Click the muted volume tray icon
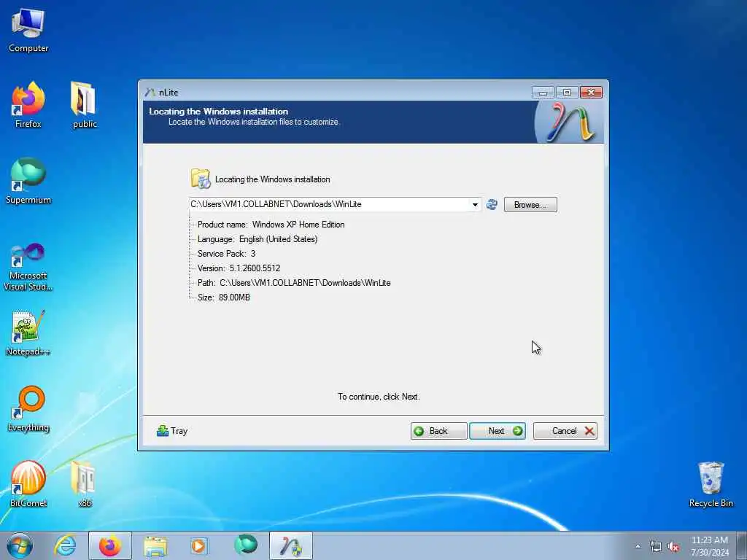The width and height of the screenshot is (747, 560). click(673, 547)
